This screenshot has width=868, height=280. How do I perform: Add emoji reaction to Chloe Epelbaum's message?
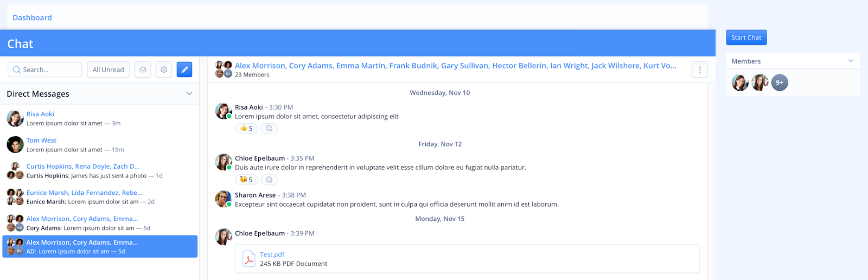[269, 180]
